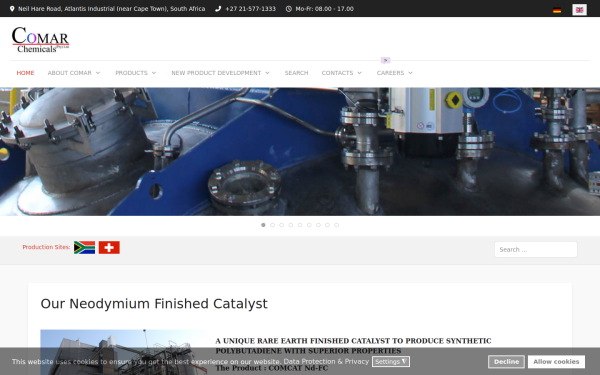
Task: Select ninth carousel slide dot
Action: click(337, 225)
